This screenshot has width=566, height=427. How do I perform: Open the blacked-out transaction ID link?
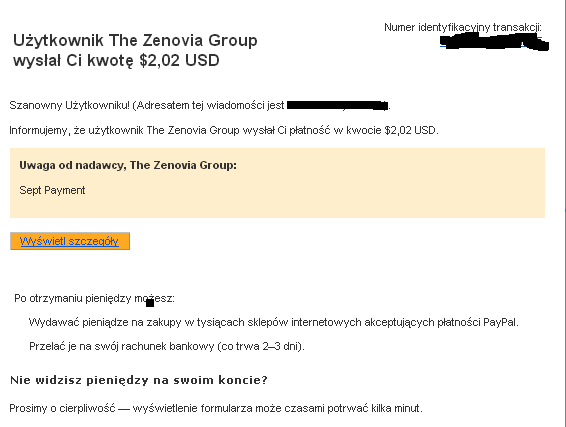tap(494, 42)
